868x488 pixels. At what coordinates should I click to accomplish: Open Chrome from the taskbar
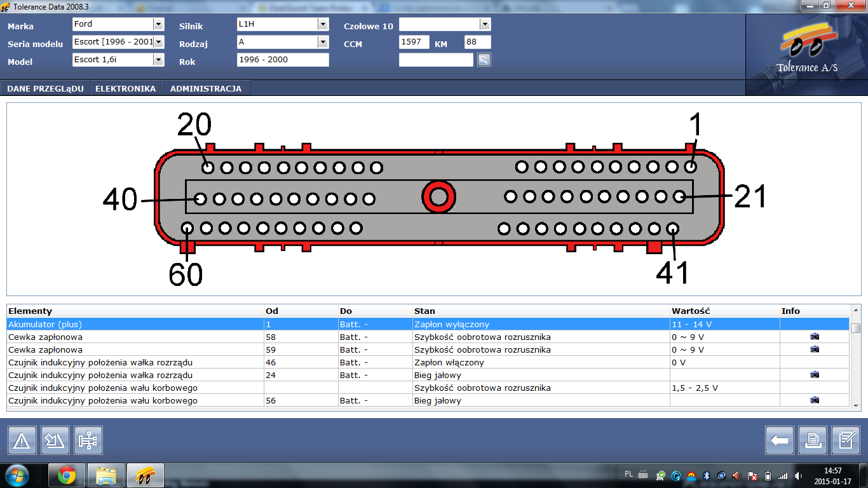coord(67,475)
